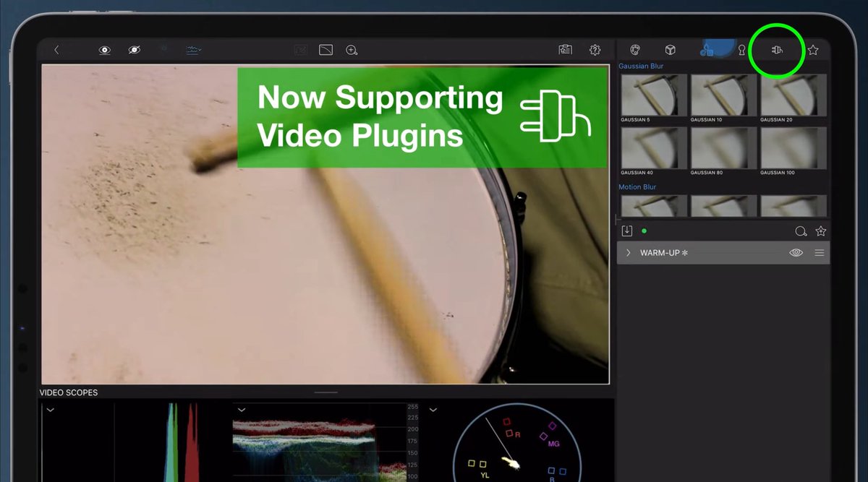The width and height of the screenshot is (868, 482).
Task: Click the 200 waveform scale value
Action: point(413,429)
